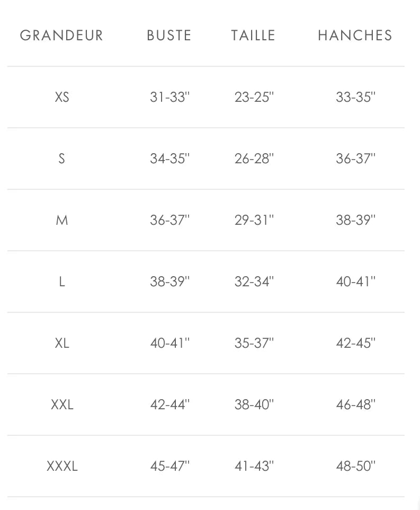Click the GRANDEUR column header
Image resolution: width=420 pixels, height=510 pixels.
point(61,36)
